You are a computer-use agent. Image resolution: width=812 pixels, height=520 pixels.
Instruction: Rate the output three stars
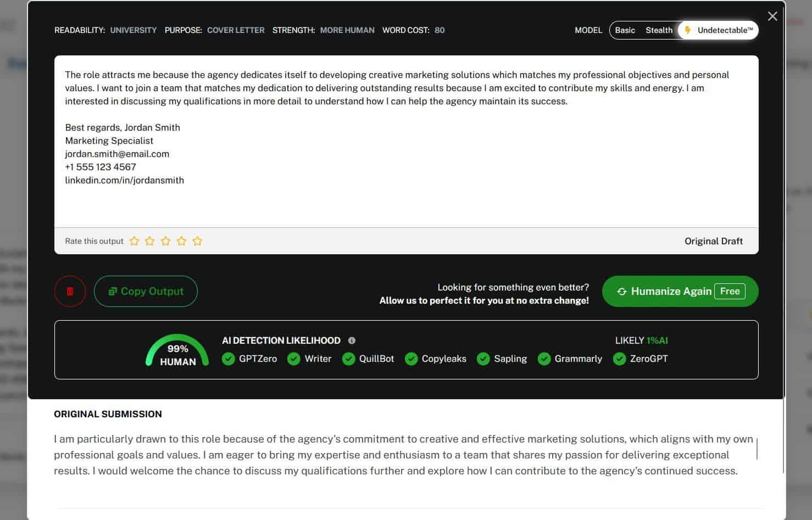pyautogui.click(x=165, y=241)
